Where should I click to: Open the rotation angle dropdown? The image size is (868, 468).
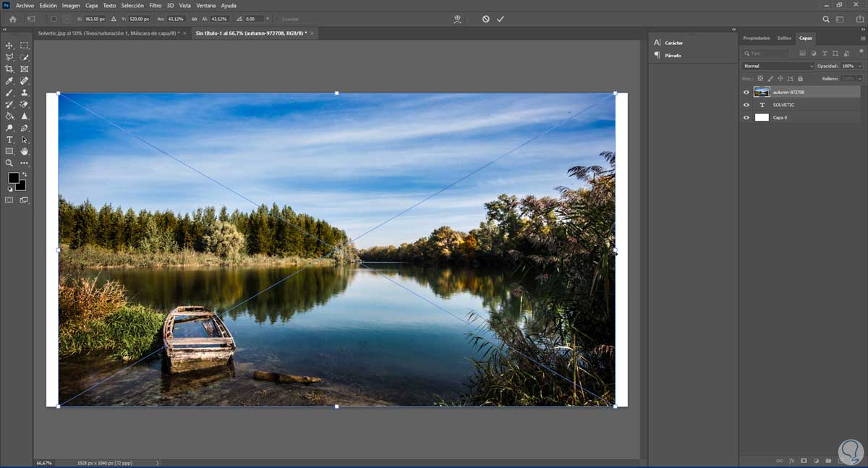point(268,19)
